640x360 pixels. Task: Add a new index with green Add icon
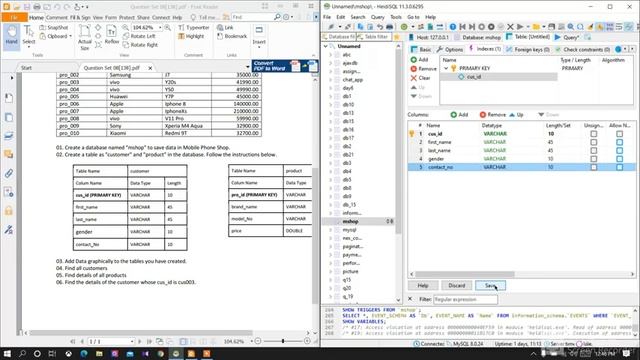[419, 60]
